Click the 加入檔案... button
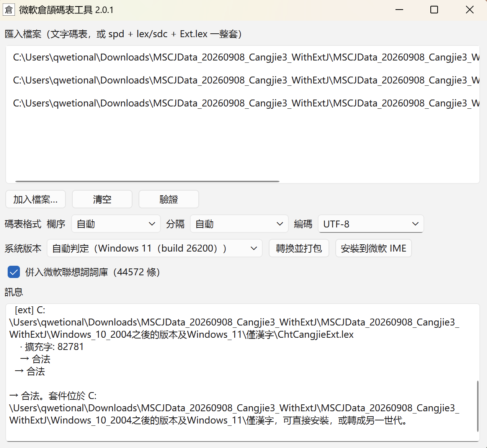 [x=36, y=199]
